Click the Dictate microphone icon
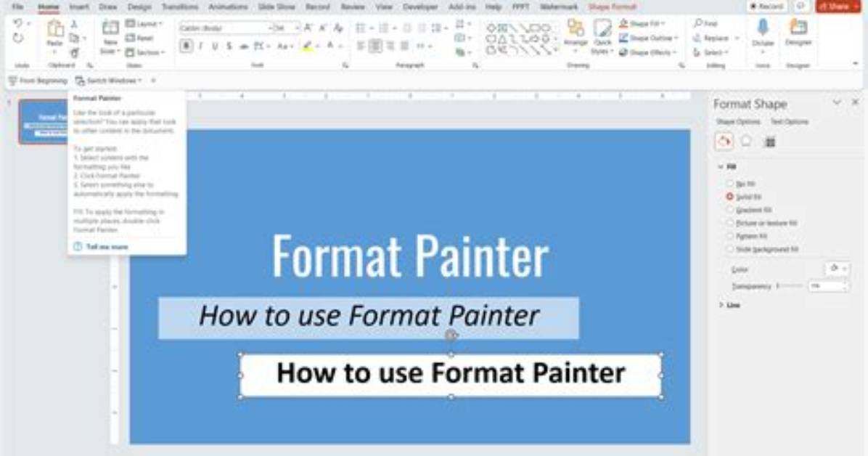868x456 pixels. [763, 28]
